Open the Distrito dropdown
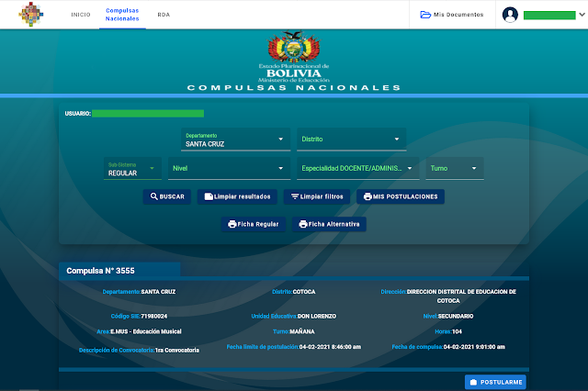The image size is (588, 391). 351,140
